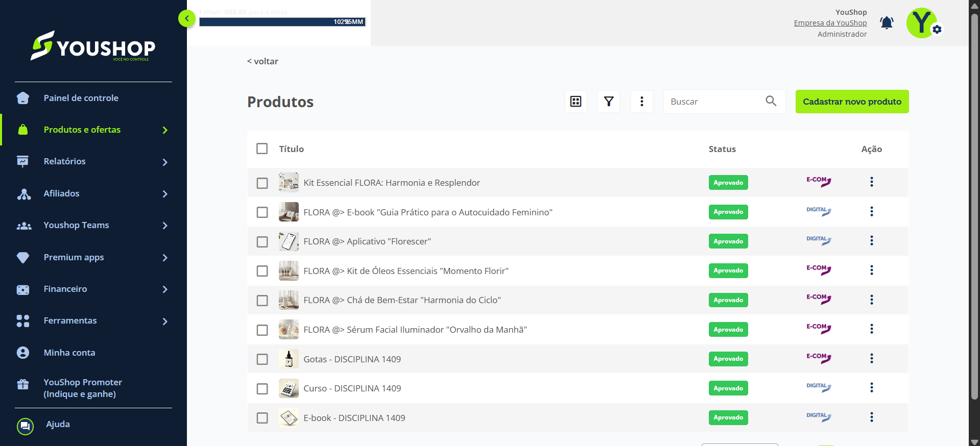Expand the Produtos e ofertas chevron
Screen dimensions: 980x446
pos(165,130)
